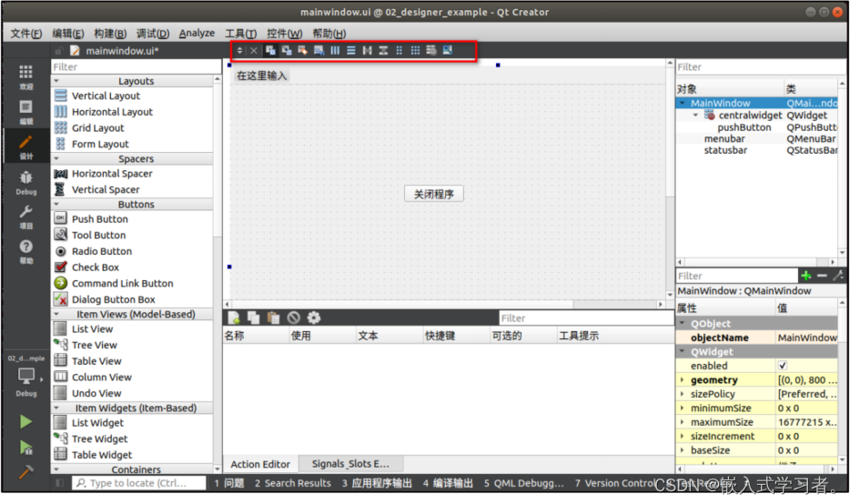Create a new action in Action Editor
The height and width of the screenshot is (504, 850).
234,318
